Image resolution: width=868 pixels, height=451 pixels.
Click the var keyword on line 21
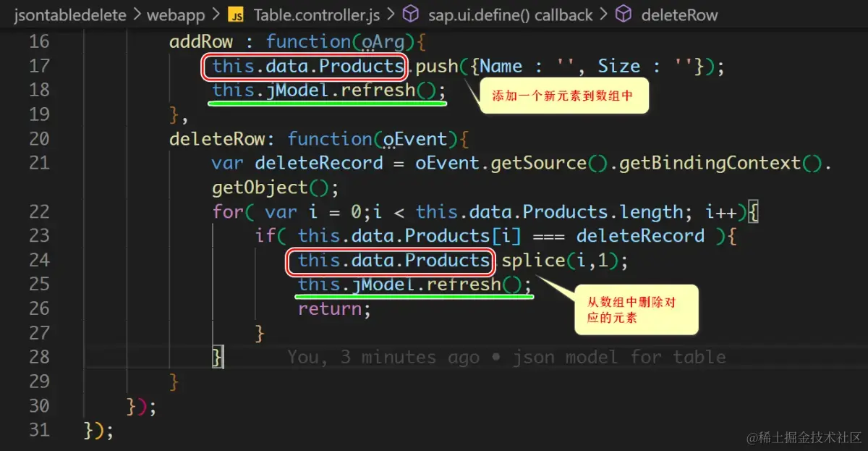(228, 164)
